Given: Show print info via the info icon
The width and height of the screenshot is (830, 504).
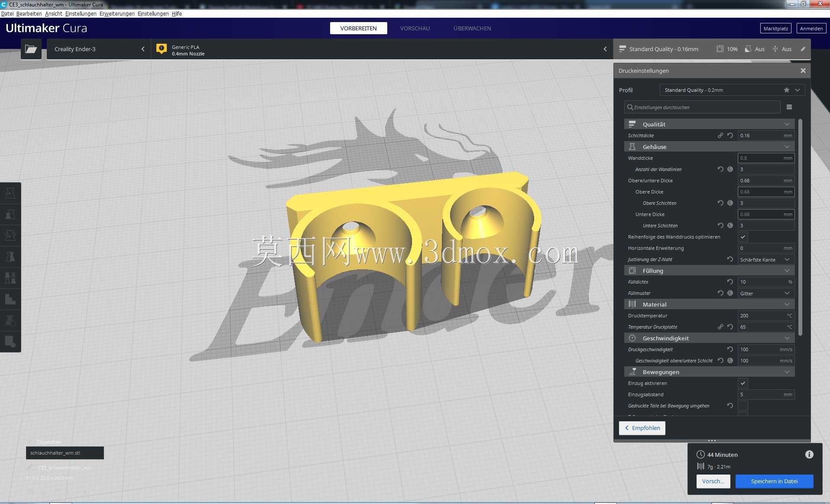Looking at the screenshot, I should coord(809,455).
